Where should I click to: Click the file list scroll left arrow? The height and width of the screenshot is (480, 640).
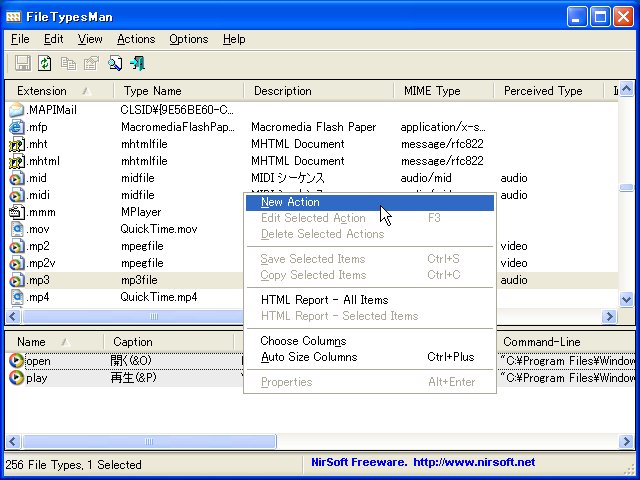click(x=13, y=316)
